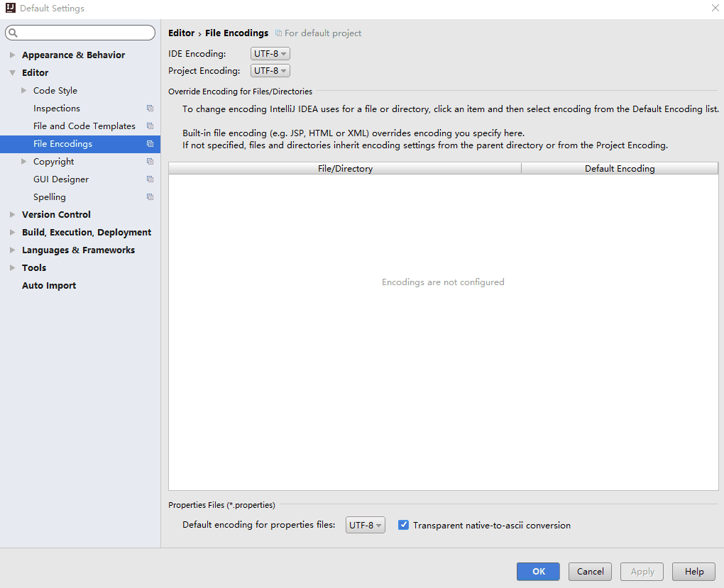The height and width of the screenshot is (588, 724).
Task: Click the icon beside GUI Designer
Action: point(150,179)
